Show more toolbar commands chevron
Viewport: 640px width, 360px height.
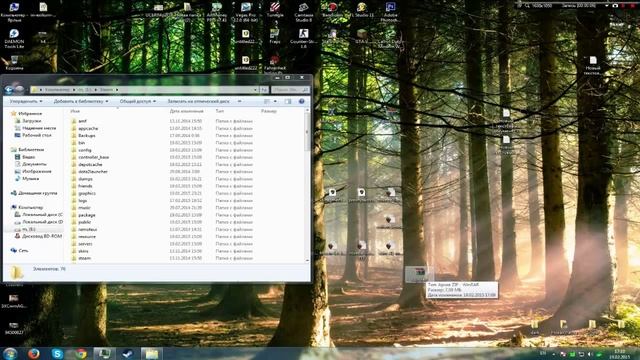(240, 101)
